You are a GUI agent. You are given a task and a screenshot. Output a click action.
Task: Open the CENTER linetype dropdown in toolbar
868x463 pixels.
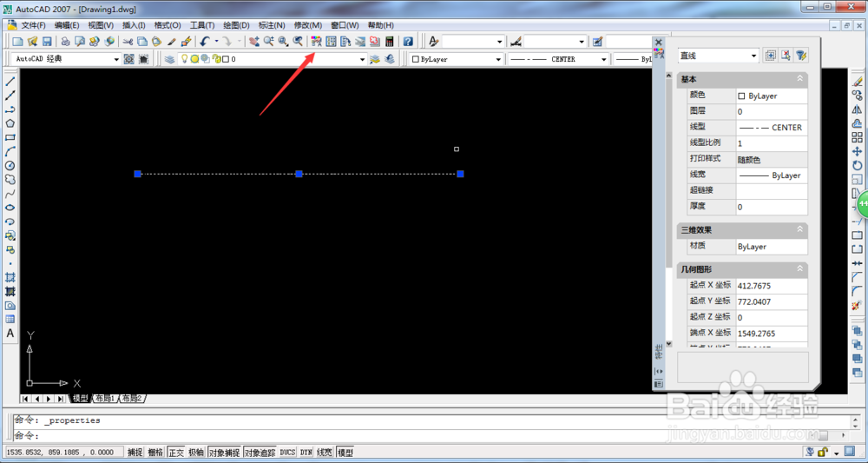[603, 59]
